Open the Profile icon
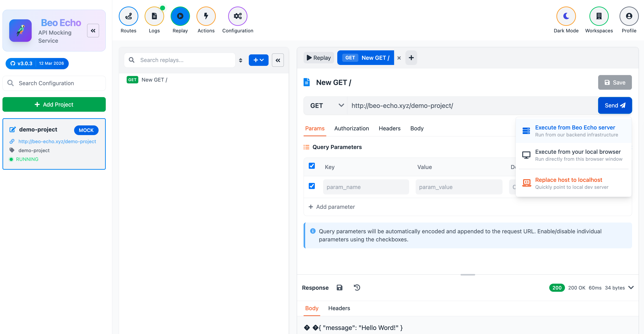 point(629,16)
